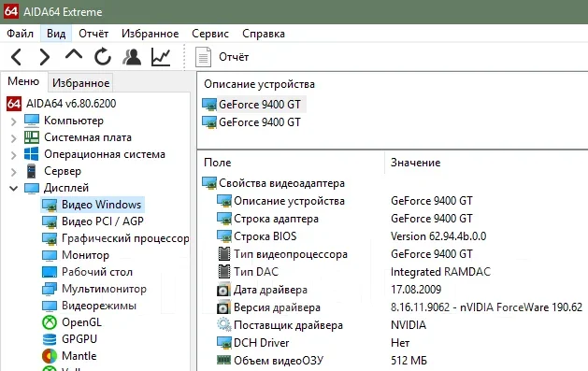Open the Избранное menu in menu bar

150,34
